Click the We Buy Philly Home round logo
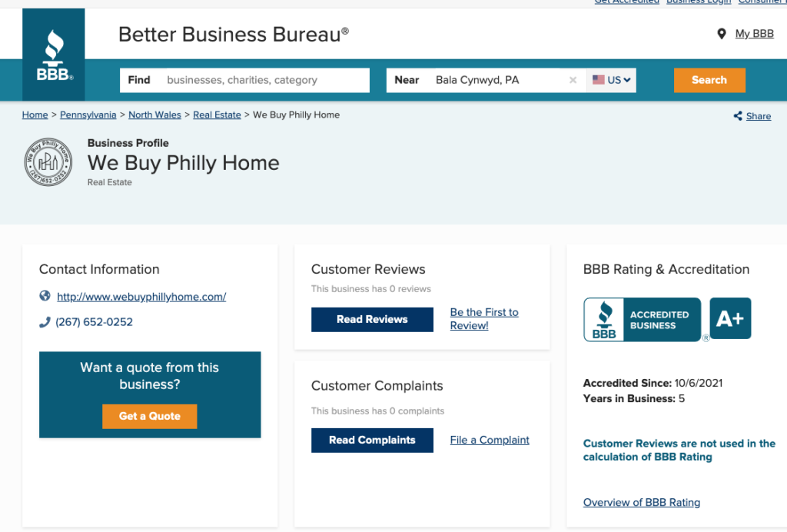 click(x=48, y=162)
